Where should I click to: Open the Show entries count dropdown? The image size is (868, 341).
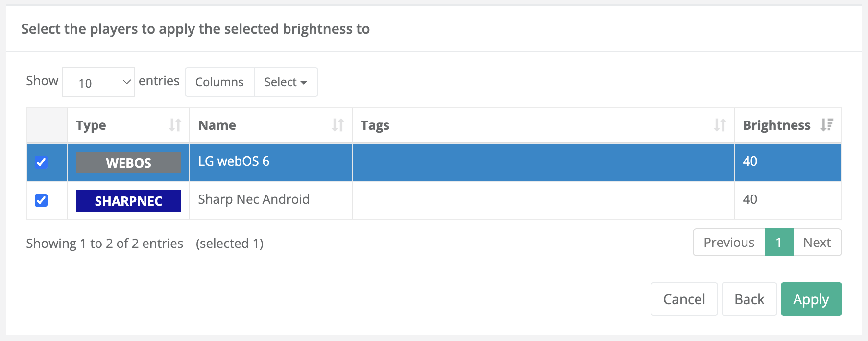point(98,82)
